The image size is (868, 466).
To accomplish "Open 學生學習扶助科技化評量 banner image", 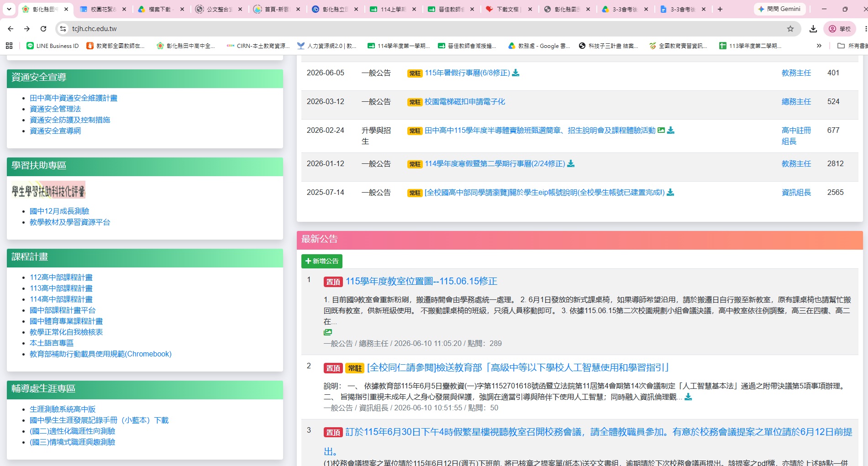I will point(48,190).
